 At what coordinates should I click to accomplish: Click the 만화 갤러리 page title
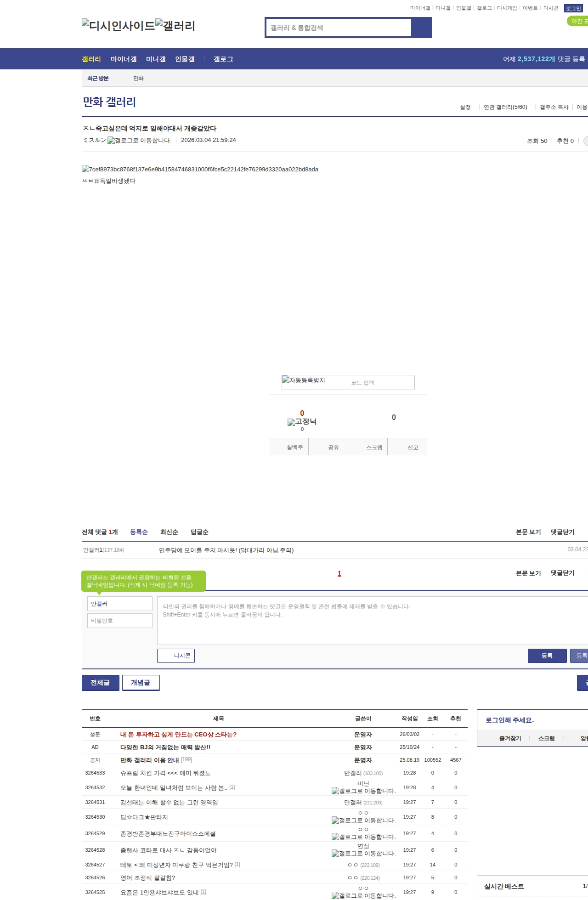109,102
